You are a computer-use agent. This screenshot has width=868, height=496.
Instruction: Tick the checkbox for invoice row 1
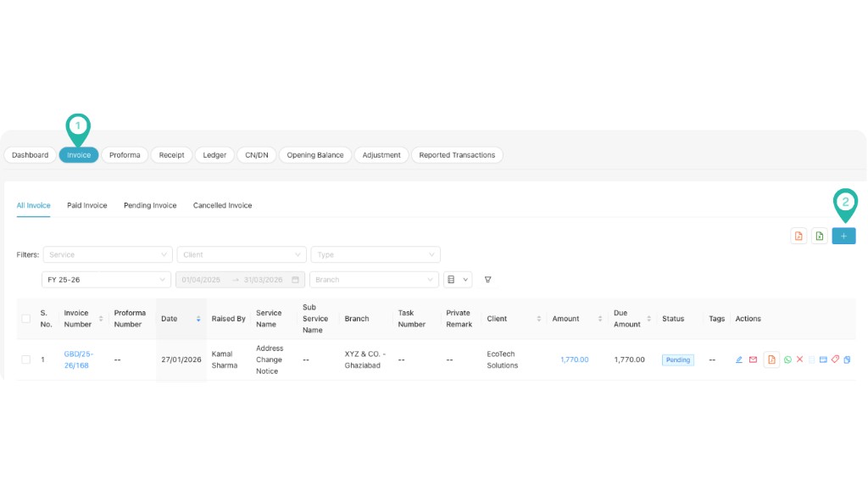click(25, 359)
